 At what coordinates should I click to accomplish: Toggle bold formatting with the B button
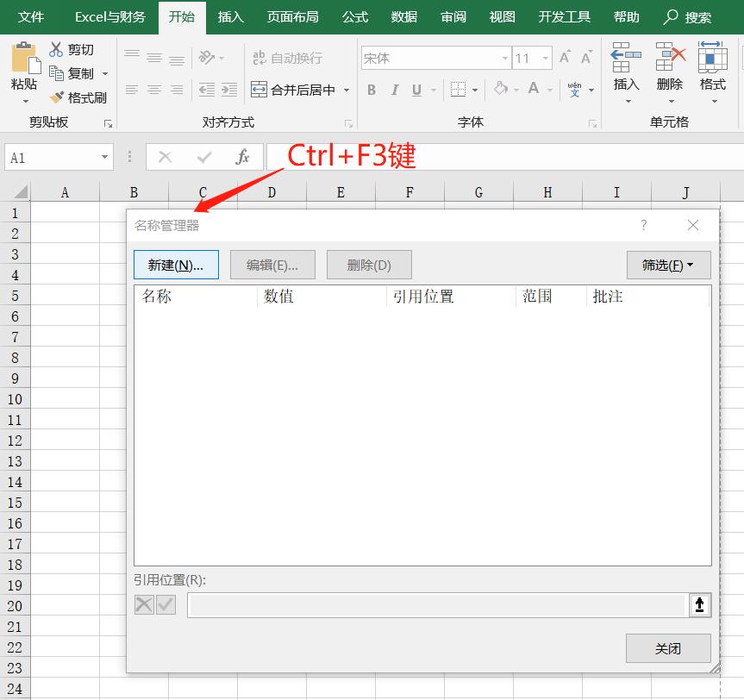(372, 88)
